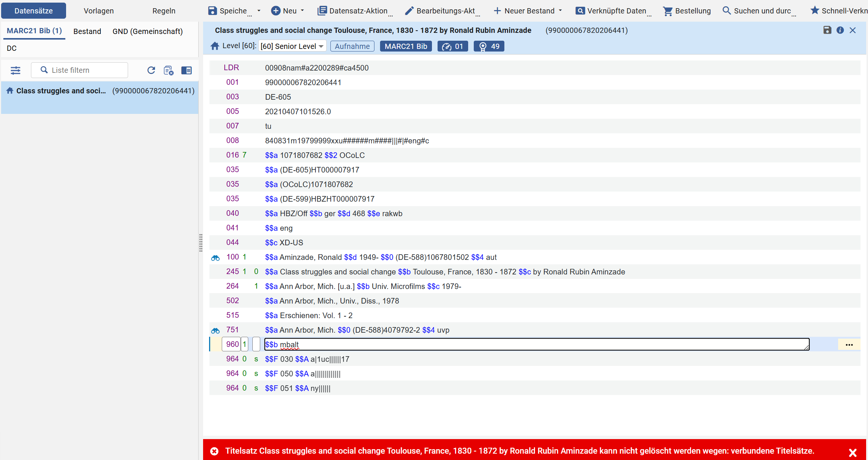Click the binoculars icon beside field 100
The width and height of the screenshot is (868, 460).
pos(215,258)
